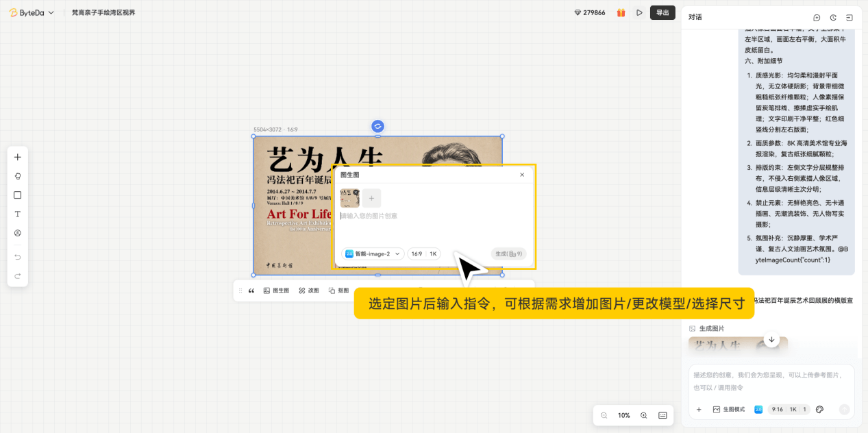Click the 10% zoom level value
The image size is (868, 433).
click(x=624, y=415)
